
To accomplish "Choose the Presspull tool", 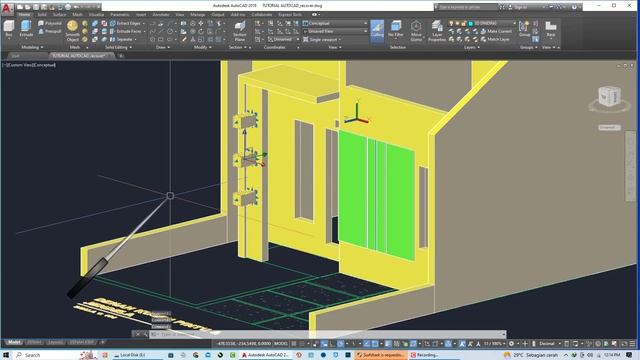I will point(50,31).
